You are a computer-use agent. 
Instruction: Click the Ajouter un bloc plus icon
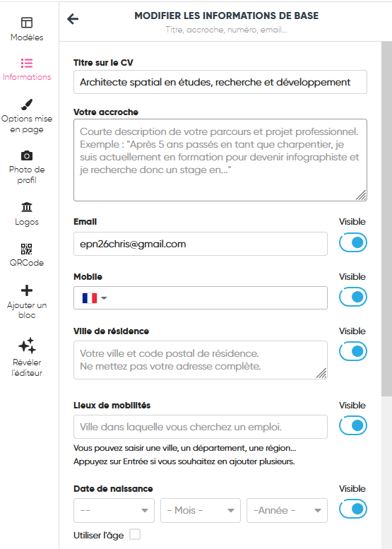click(x=27, y=290)
